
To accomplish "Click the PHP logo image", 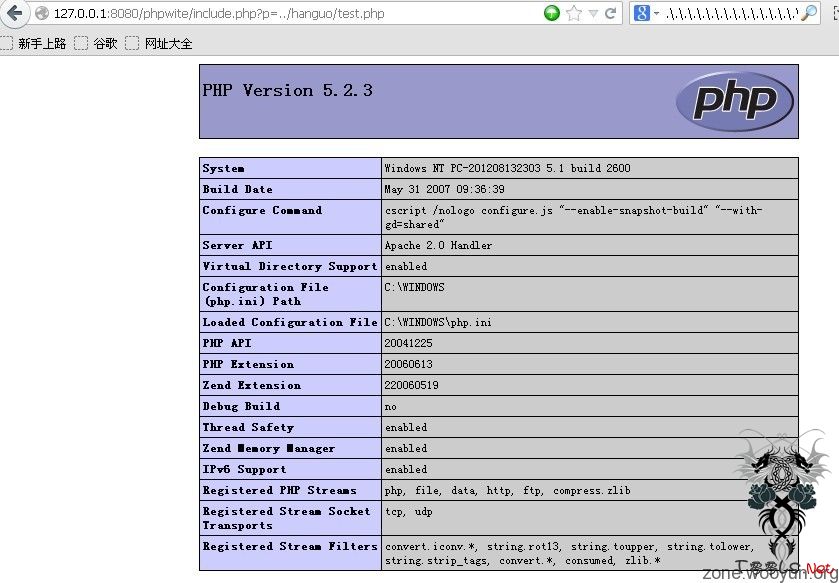I will click(x=735, y=102).
